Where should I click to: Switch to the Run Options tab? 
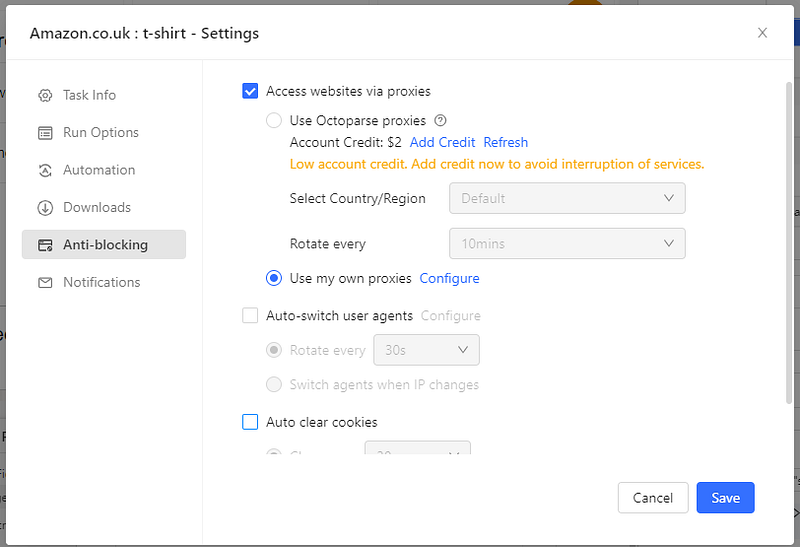tap(100, 133)
